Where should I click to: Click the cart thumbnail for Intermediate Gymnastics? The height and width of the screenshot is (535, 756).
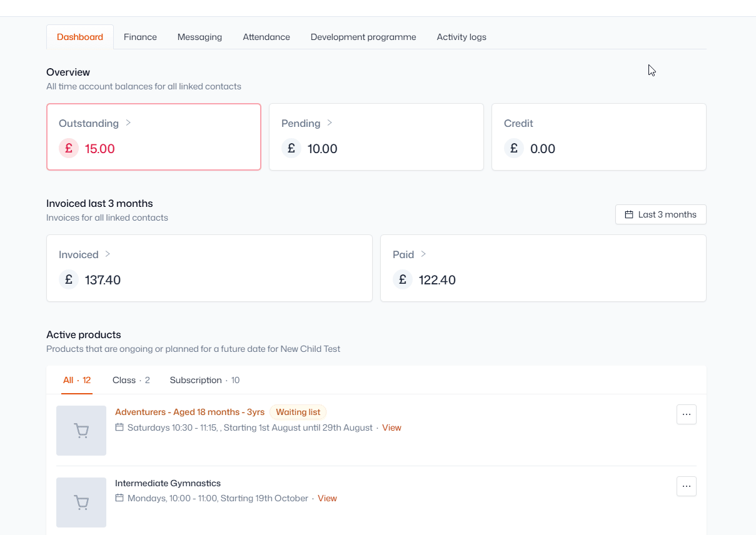tap(81, 502)
